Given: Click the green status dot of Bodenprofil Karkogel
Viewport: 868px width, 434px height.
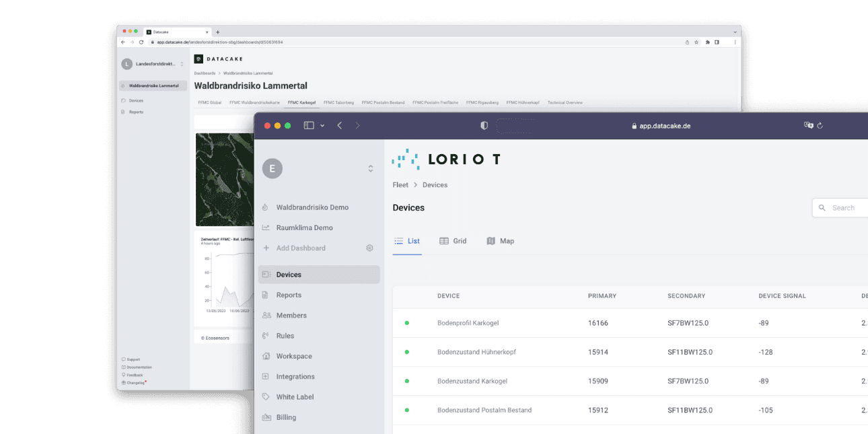Looking at the screenshot, I should 407,323.
